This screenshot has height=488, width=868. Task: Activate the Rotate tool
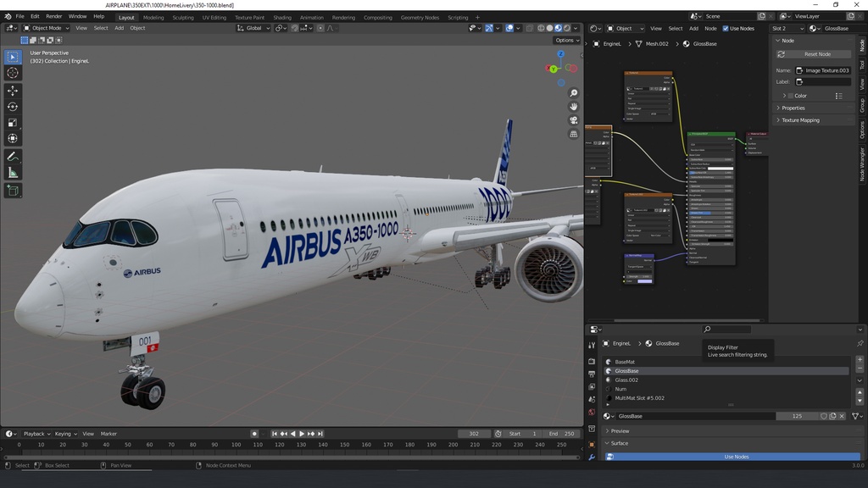coord(13,106)
